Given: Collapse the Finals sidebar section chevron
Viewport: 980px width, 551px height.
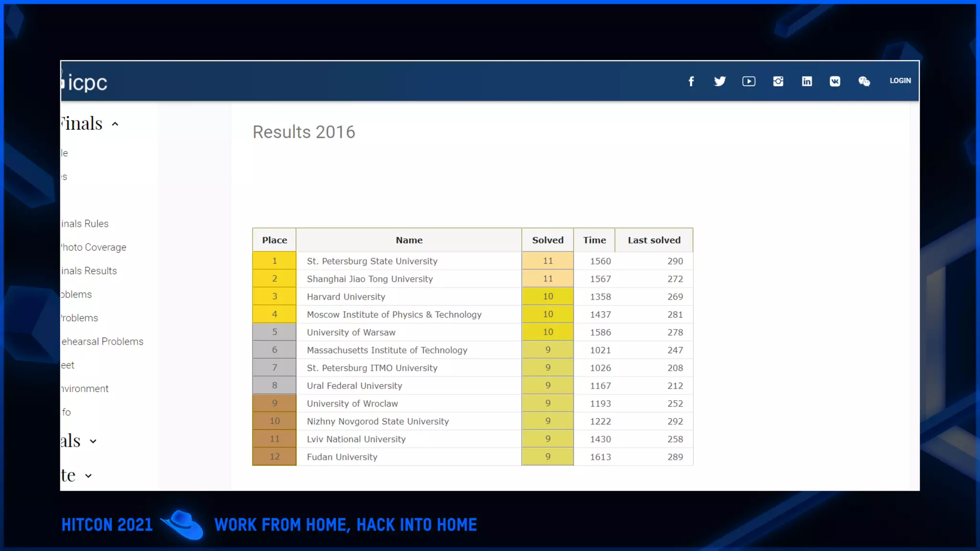Looking at the screenshot, I should pos(115,124).
